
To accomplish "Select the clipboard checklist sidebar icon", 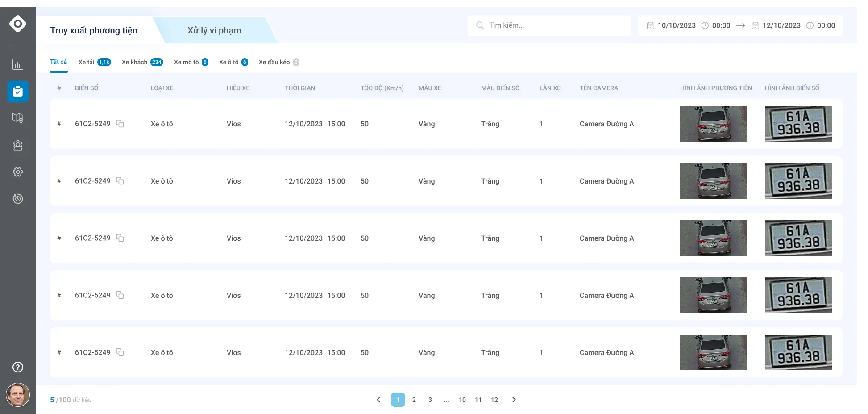I will [18, 92].
